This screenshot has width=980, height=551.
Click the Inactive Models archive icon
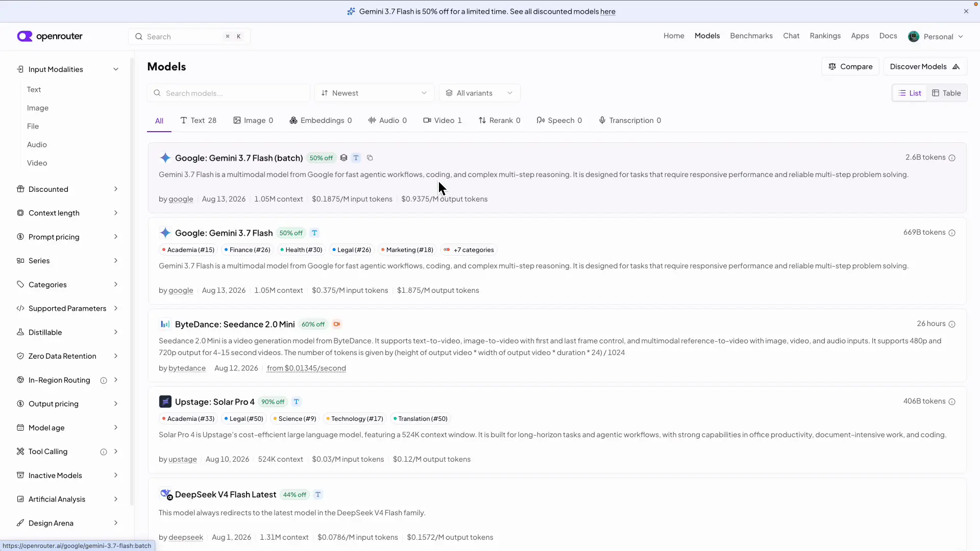coord(20,475)
